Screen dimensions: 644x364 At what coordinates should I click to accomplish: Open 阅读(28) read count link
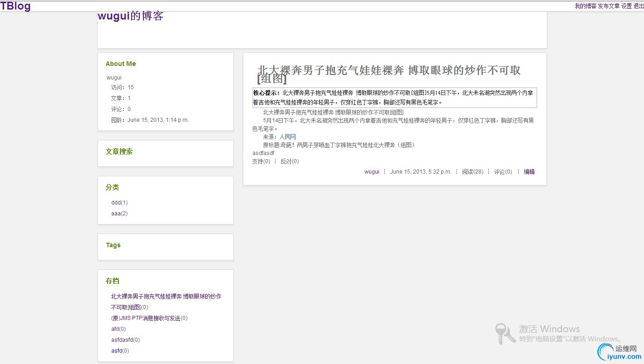[472, 172]
